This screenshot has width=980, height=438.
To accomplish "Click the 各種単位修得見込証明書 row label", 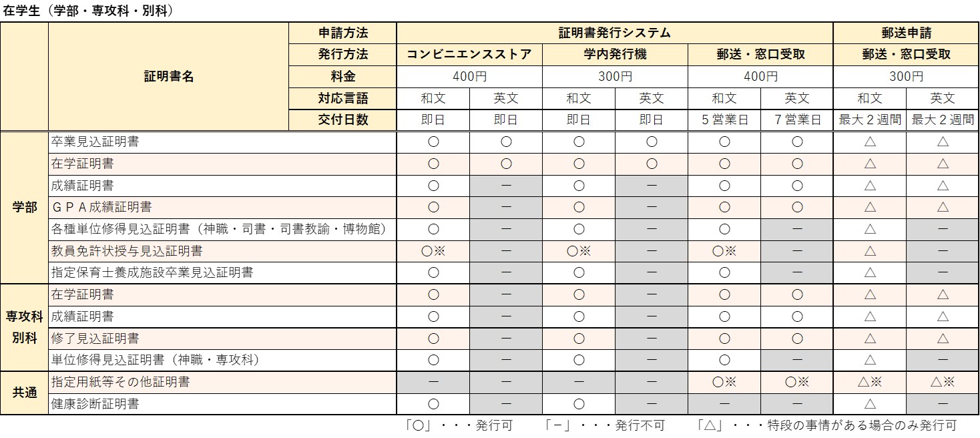I will click(219, 229).
